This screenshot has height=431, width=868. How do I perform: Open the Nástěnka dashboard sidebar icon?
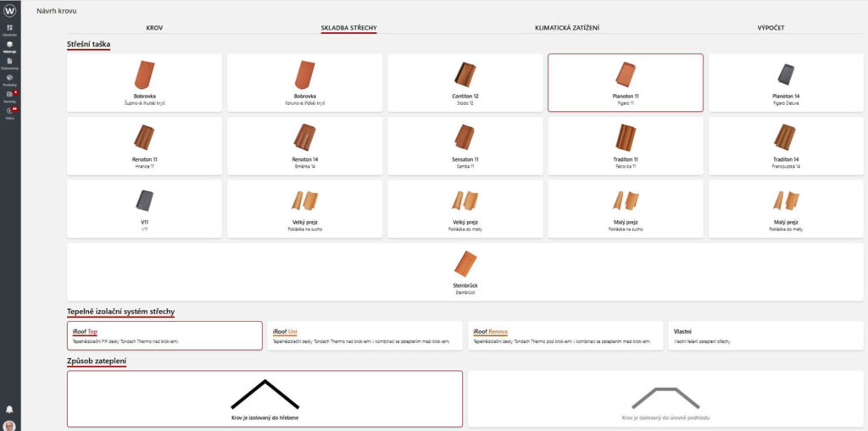9,30
